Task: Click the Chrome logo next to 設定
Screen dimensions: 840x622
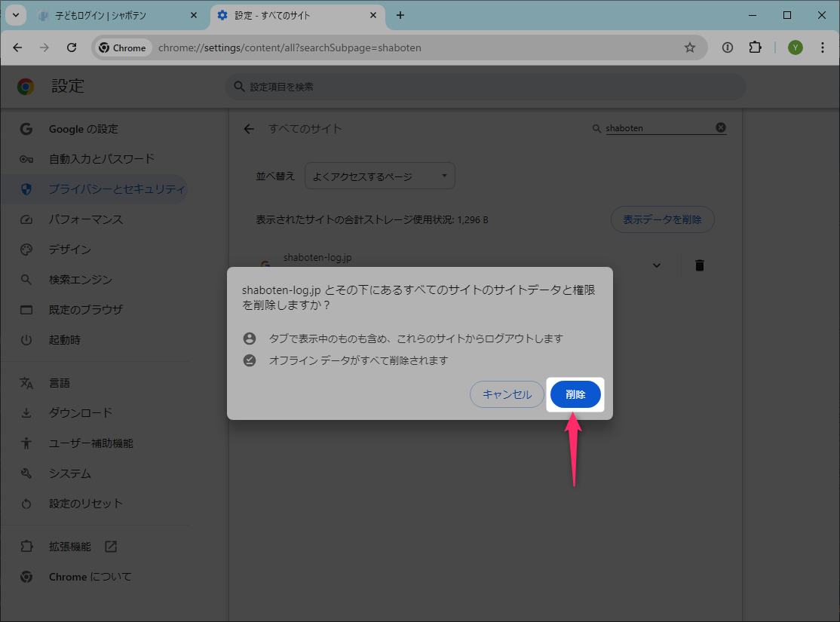Action: pyautogui.click(x=26, y=87)
